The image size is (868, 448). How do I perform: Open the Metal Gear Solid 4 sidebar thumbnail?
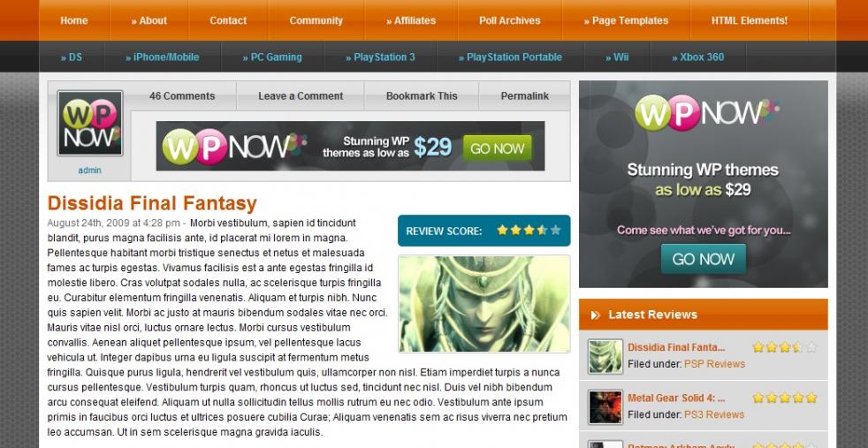[x=605, y=406]
